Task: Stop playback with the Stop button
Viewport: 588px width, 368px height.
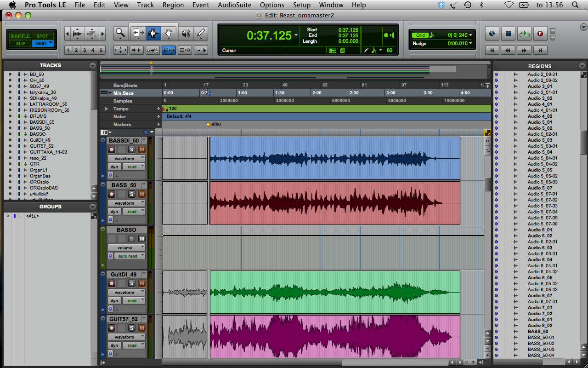Action: 508,34
